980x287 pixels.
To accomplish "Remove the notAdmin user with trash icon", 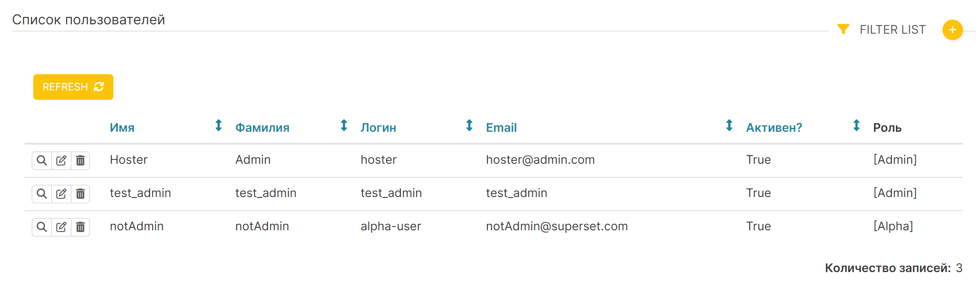I will [80, 227].
